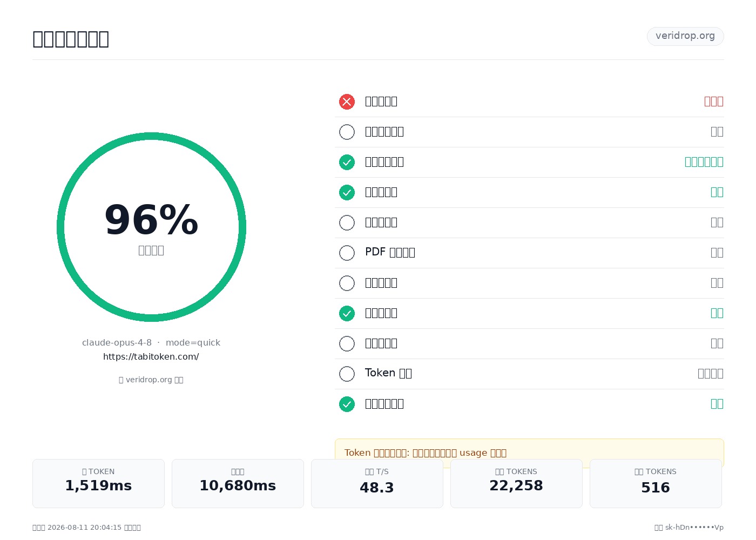Click the empty circle directly above the Token row

tap(347, 343)
